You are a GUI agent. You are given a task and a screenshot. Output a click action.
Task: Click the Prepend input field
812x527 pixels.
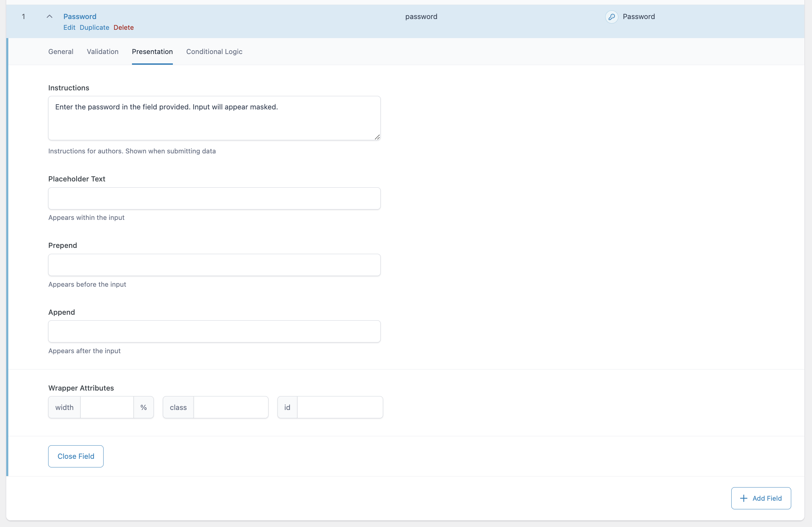coord(214,265)
